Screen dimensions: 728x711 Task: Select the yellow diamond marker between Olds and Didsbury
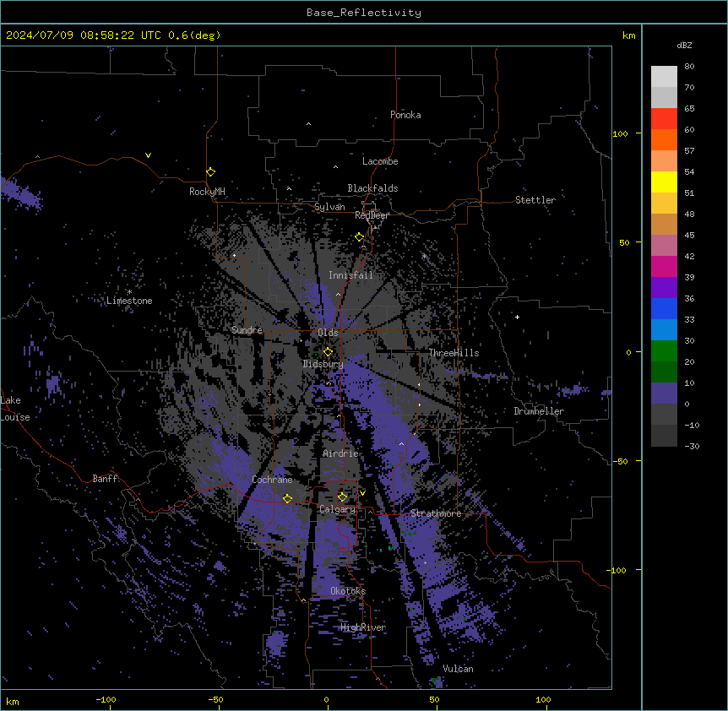point(328,352)
